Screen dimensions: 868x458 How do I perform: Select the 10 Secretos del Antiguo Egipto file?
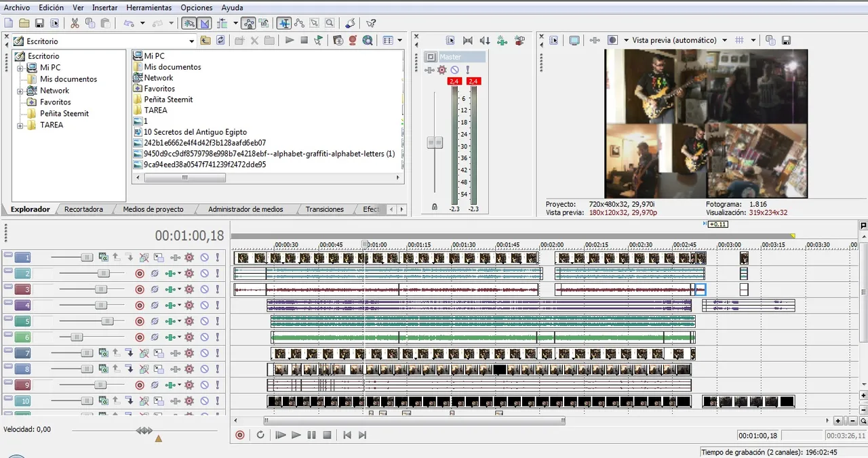tap(195, 131)
